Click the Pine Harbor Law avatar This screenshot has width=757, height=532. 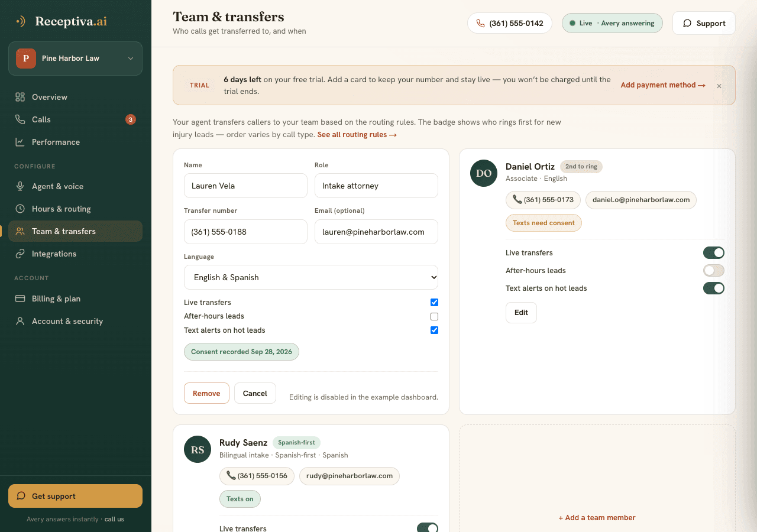25,59
